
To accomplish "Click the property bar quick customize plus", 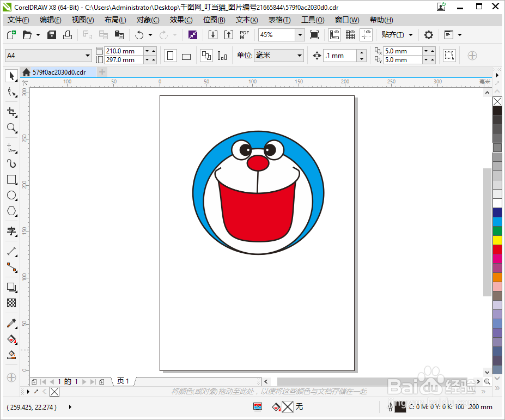I will click(472, 56).
